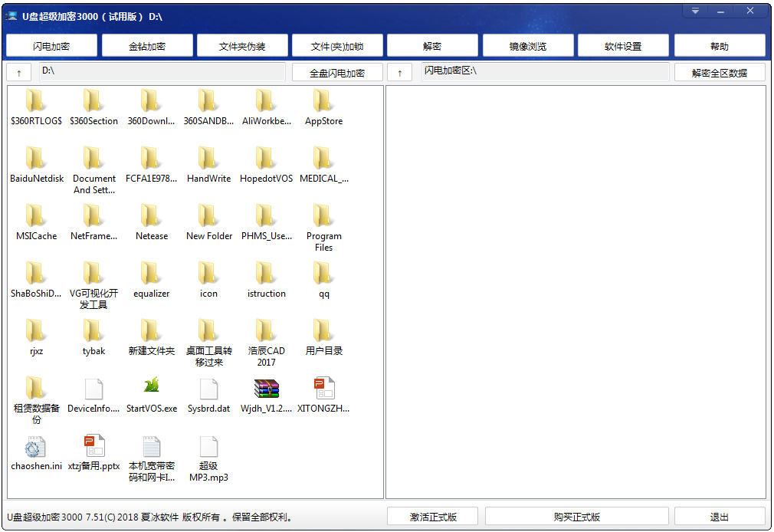
Task: Select the qq folder icon
Action: pyautogui.click(x=323, y=273)
